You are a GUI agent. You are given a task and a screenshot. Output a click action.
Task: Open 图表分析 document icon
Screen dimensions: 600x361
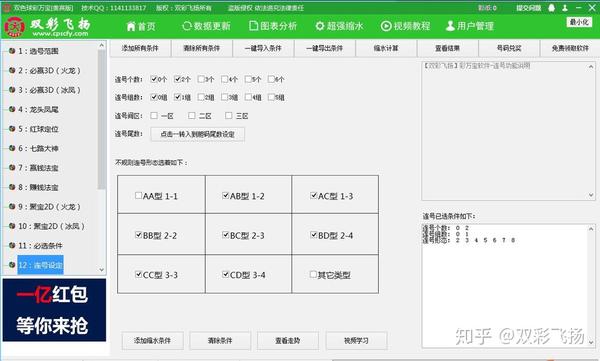(253, 26)
